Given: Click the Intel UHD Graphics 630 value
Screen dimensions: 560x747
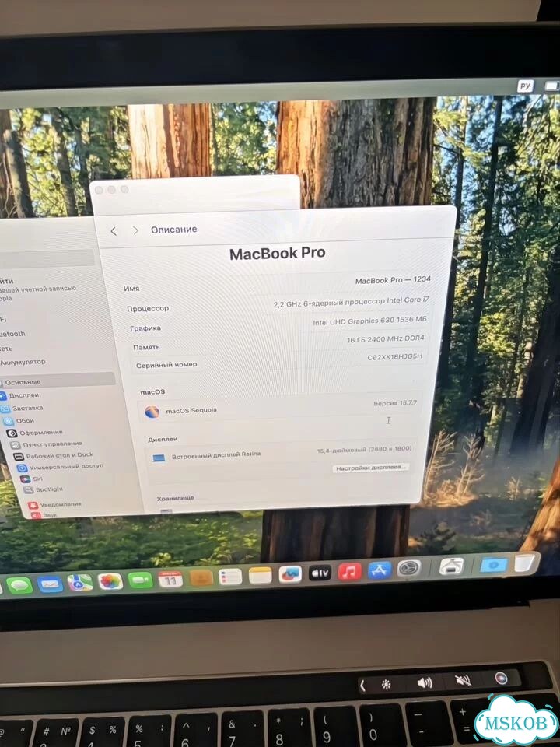Looking at the screenshot, I should pyautogui.click(x=369, y=321).
